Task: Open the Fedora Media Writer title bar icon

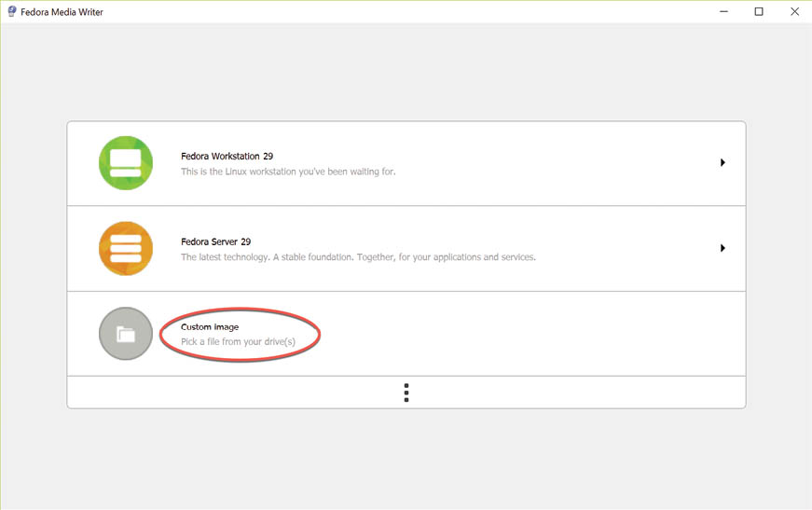Action: point(11,11)
